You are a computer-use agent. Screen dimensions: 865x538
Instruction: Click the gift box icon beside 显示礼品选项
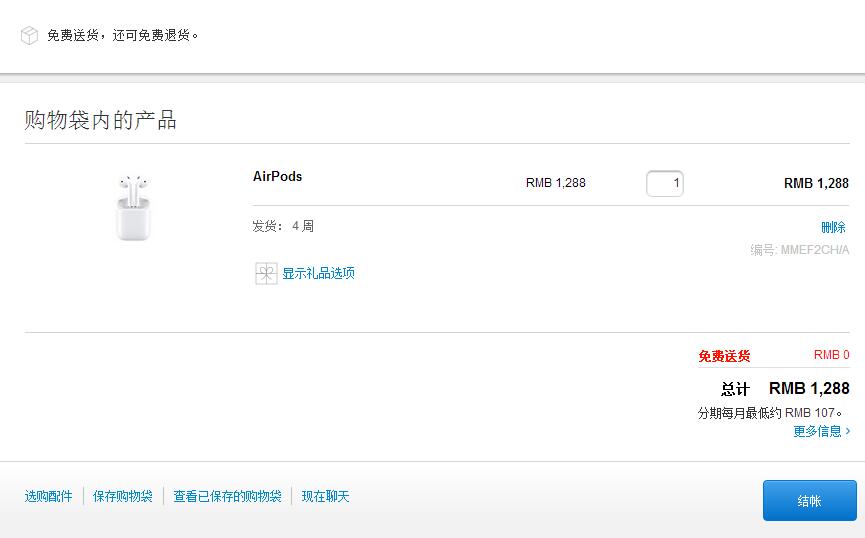coord(266,273)
